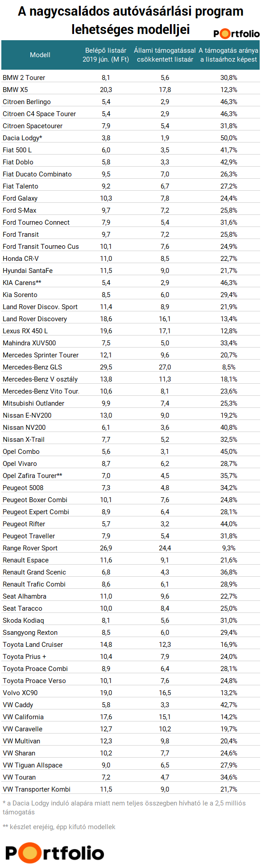Select the Modell column header
Image resolution: width=265 pixels, height=868 pixels.
40,55
